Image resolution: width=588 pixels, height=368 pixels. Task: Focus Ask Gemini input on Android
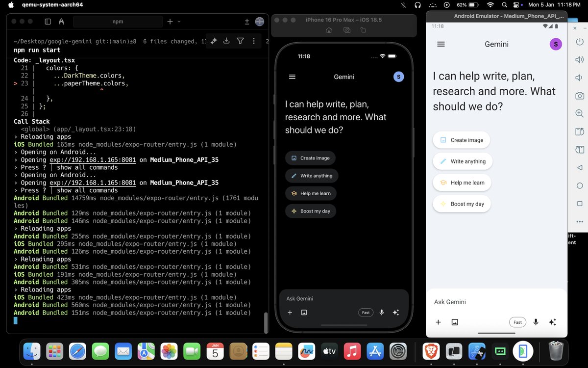[496, 302]
